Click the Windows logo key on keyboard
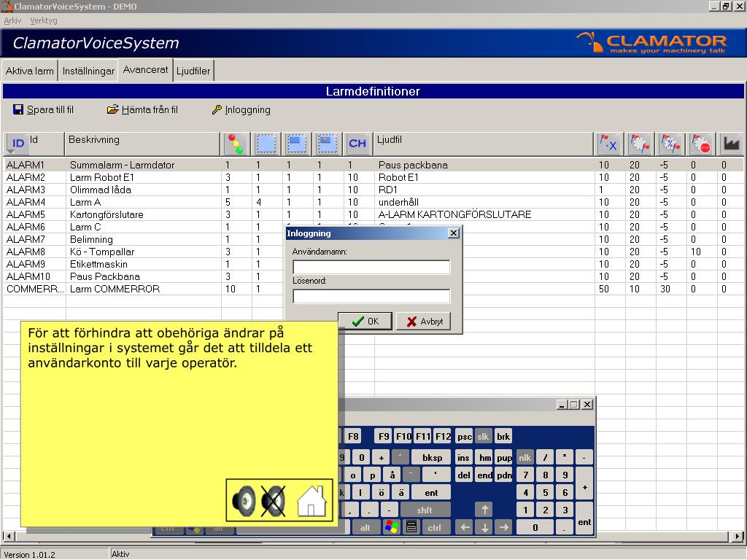The height and width of the screenshot is (560, 747). click(x=391, y=527)
